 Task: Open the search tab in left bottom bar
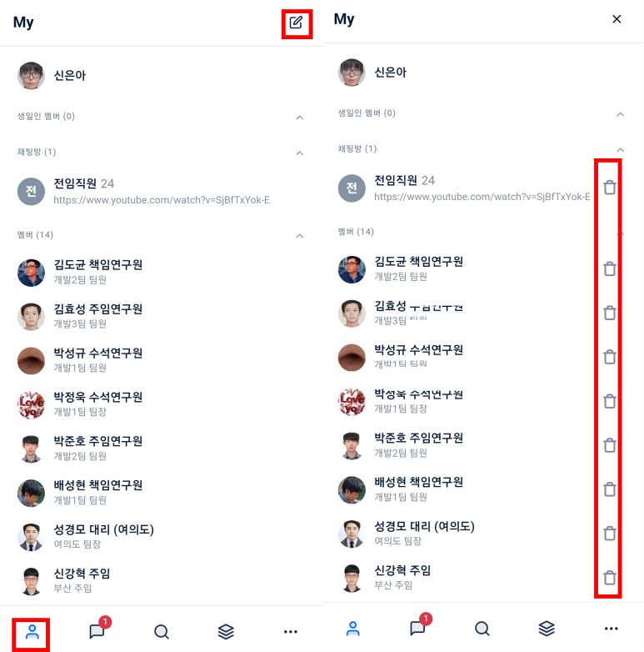161,632
